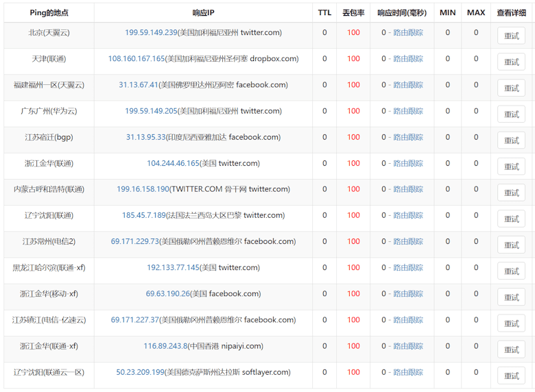This screenshot has height=392, width=535.
Task: Click 重试 button for 北京(天翼云)
Action: click(x=511, y=36)
